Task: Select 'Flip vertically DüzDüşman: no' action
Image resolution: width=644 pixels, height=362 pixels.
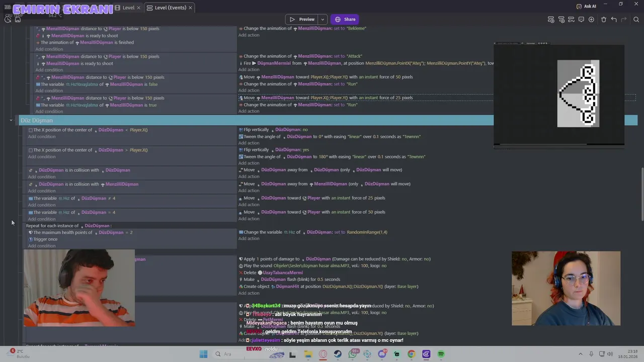Action: click(273, 130)
